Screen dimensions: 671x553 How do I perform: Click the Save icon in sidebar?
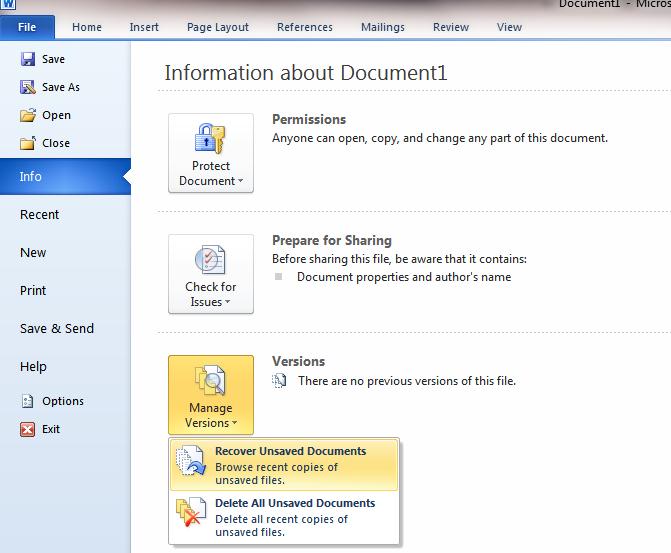27,60
